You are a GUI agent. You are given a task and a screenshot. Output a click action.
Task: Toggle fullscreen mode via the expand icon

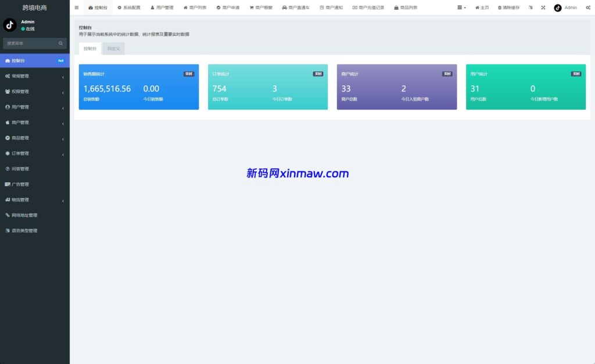coord(543,8)
